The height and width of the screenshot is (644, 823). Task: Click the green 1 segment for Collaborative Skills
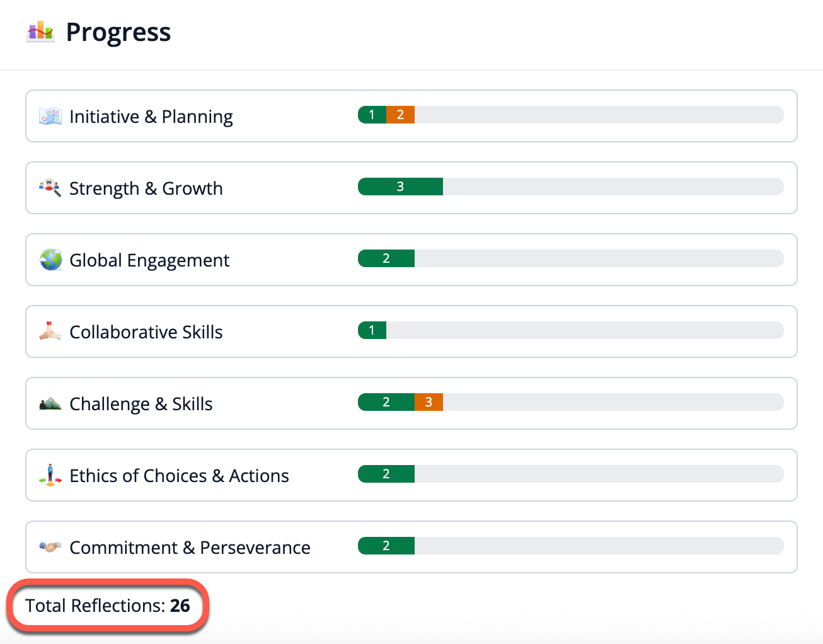[x=372, y=330]
